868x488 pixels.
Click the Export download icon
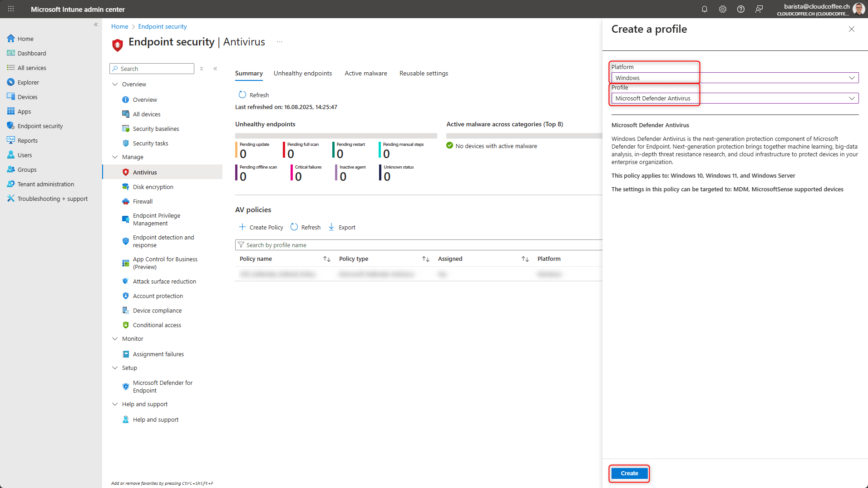click(x=331, y=227)
